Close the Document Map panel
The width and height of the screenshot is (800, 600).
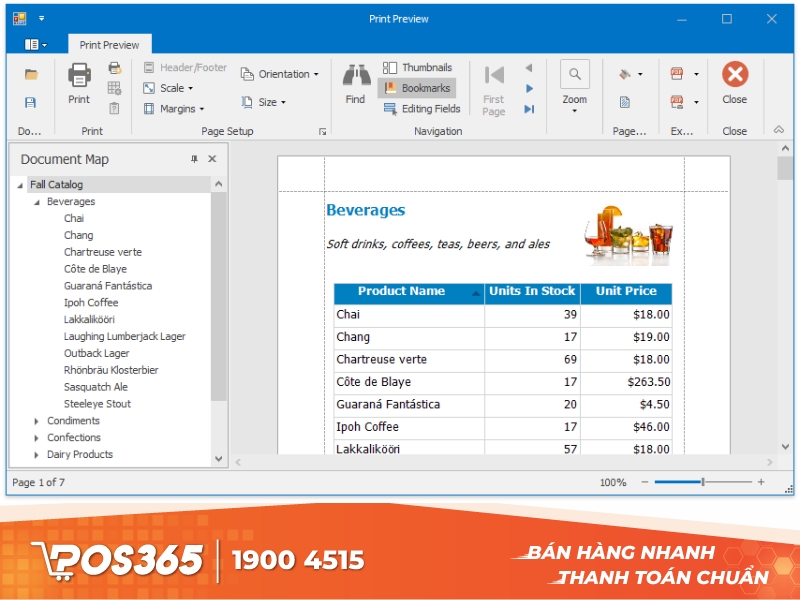coord(212,159)
